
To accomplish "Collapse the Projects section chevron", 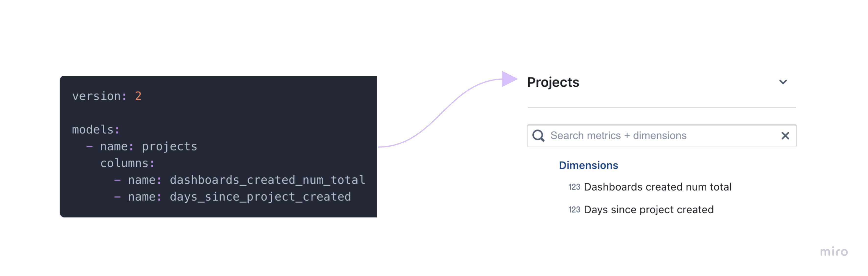I will [783, 82].
